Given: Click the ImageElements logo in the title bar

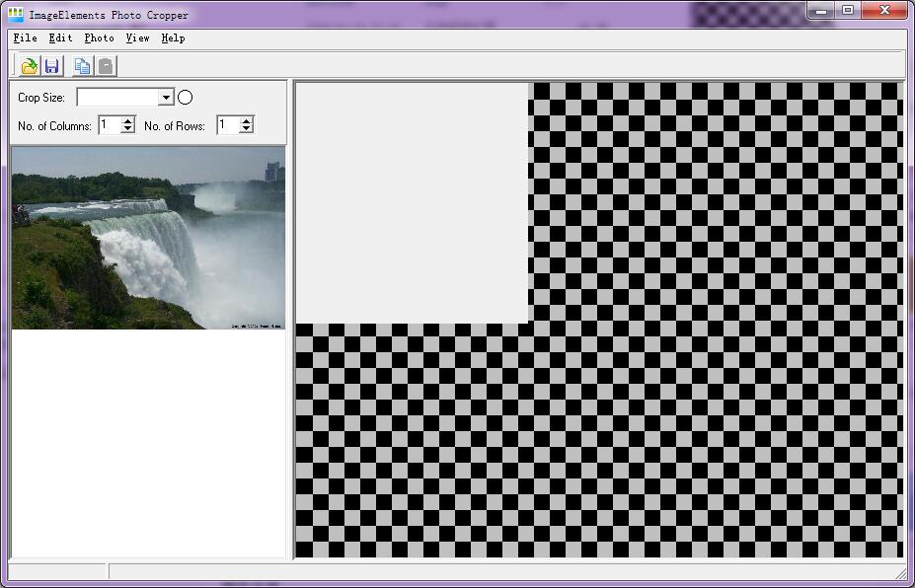Looking at the screenshot, I should pos(12,10).
